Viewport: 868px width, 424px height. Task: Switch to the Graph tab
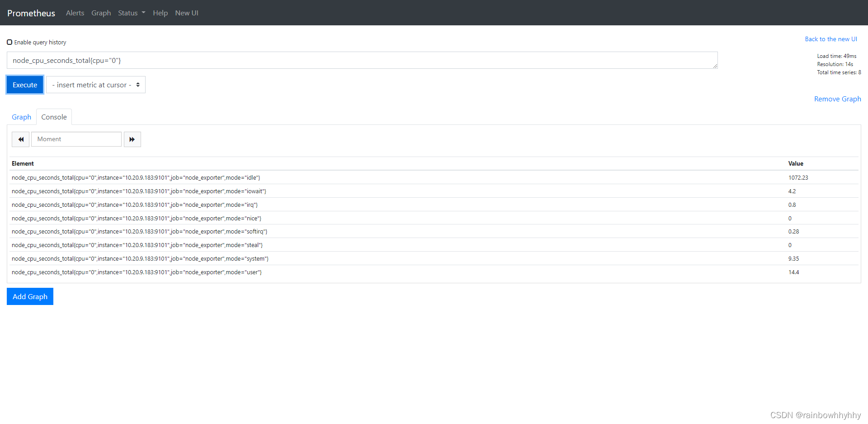(x=21, y=117)
